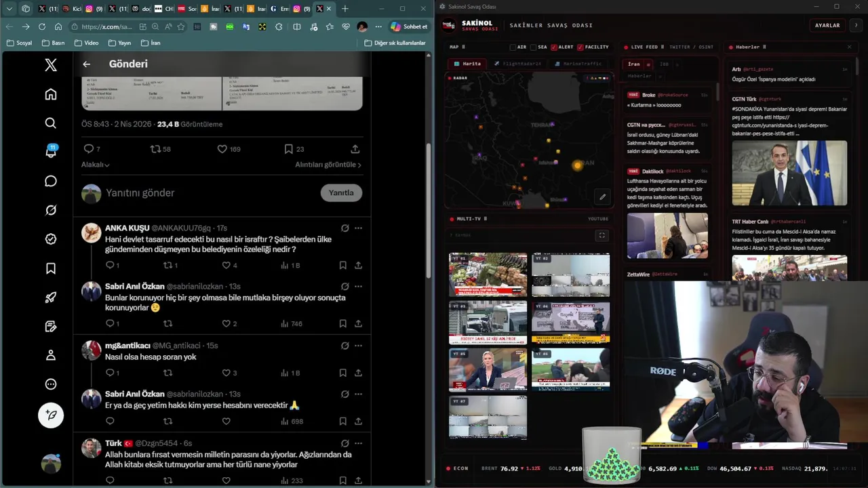Bookmark main post with 23 bookmarks

(294, 149)
